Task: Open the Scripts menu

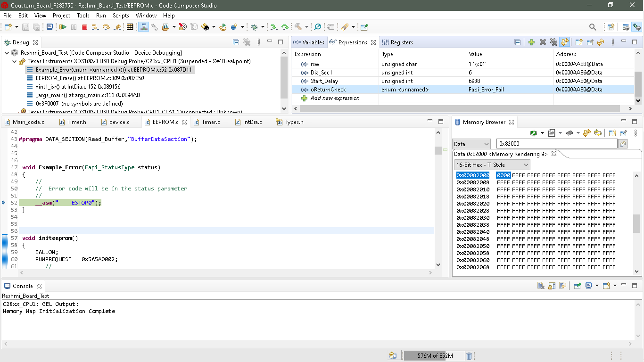Action: point(121,16)
